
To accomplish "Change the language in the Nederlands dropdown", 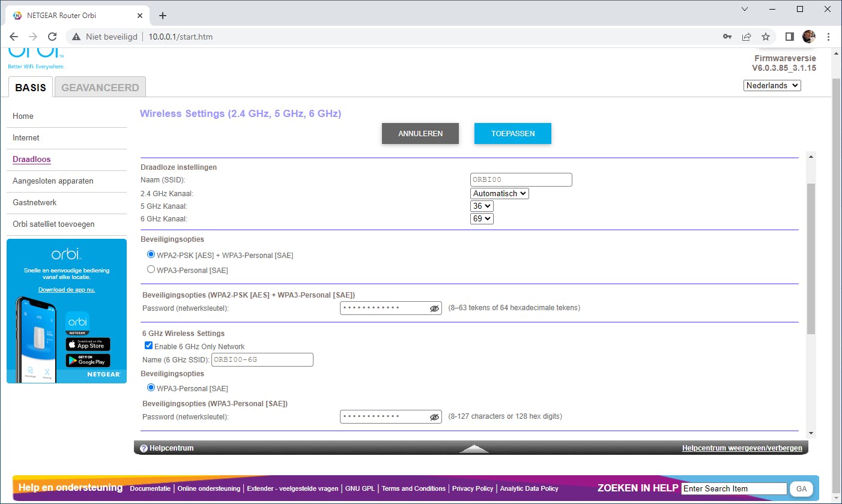I will point(772,85).
